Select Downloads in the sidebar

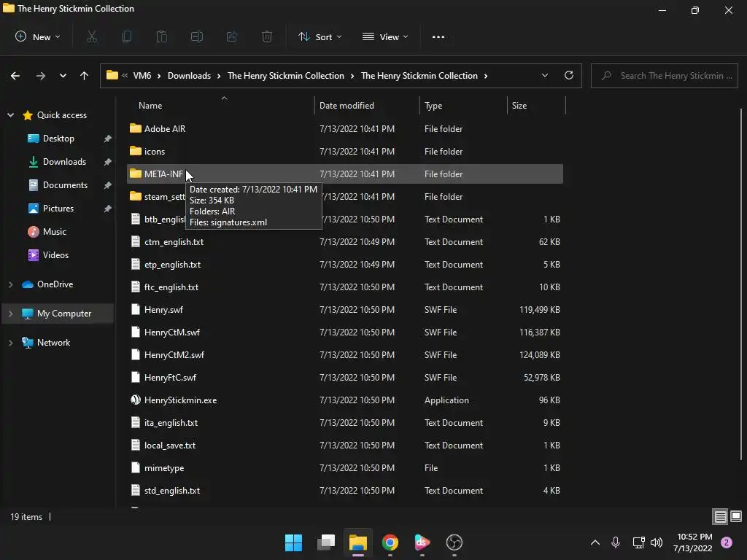(64, 161)
